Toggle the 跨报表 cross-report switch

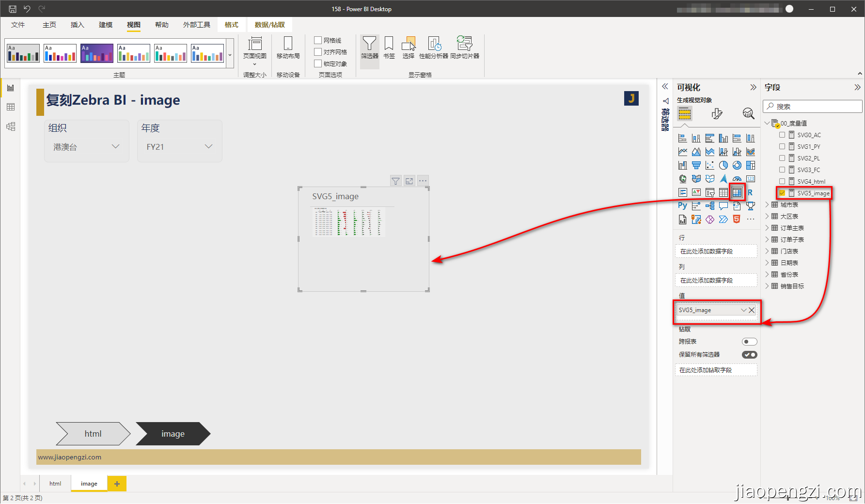pos(749,342)
